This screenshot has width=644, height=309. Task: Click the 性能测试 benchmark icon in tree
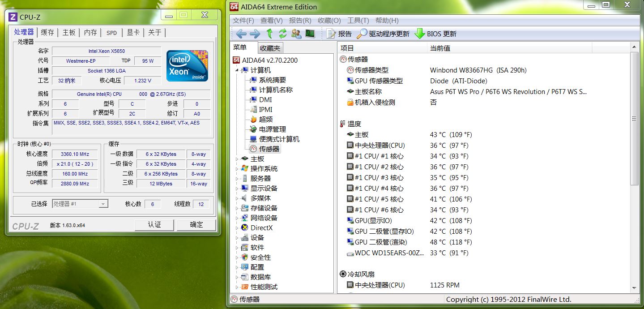(x=244, y=287)
